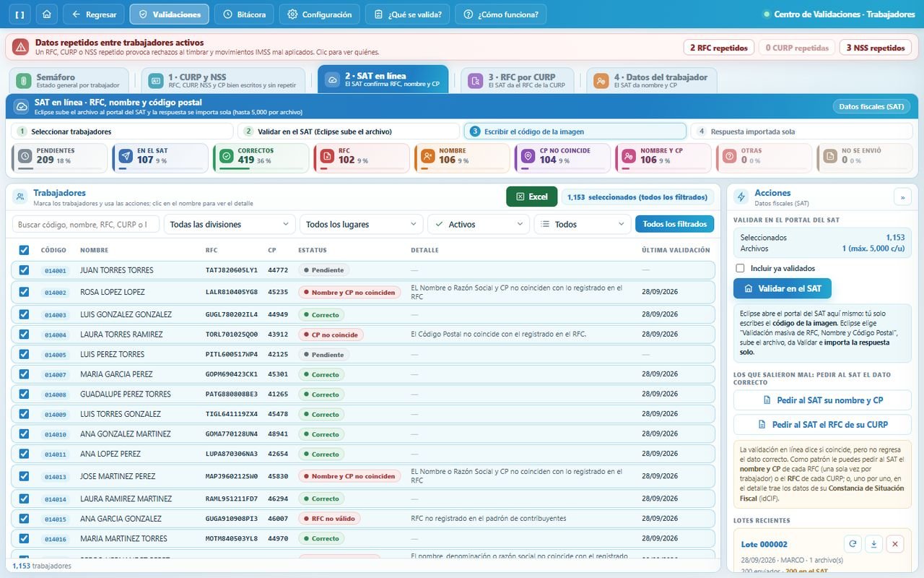Toggle the bracket fullscreen icon button

pyautogui.click(x=19, y=14)
